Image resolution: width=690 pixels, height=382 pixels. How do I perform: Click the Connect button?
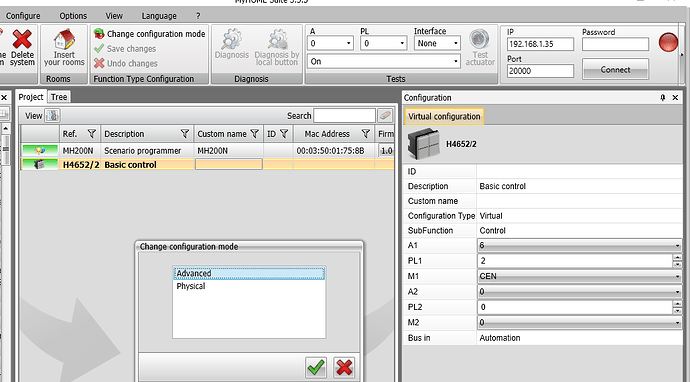(615, 70)
